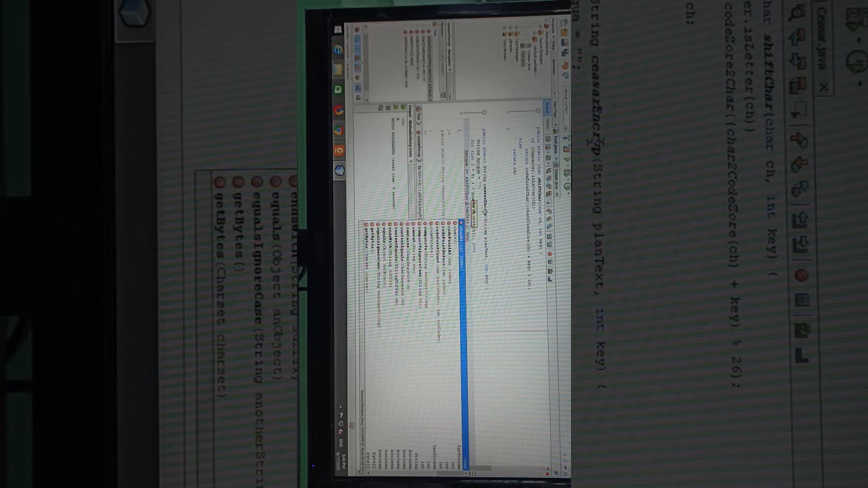Screen dimensions: 868x488
Task: Click the BUILD SUCCESSFUL output line
Action: tap(393, 164)
